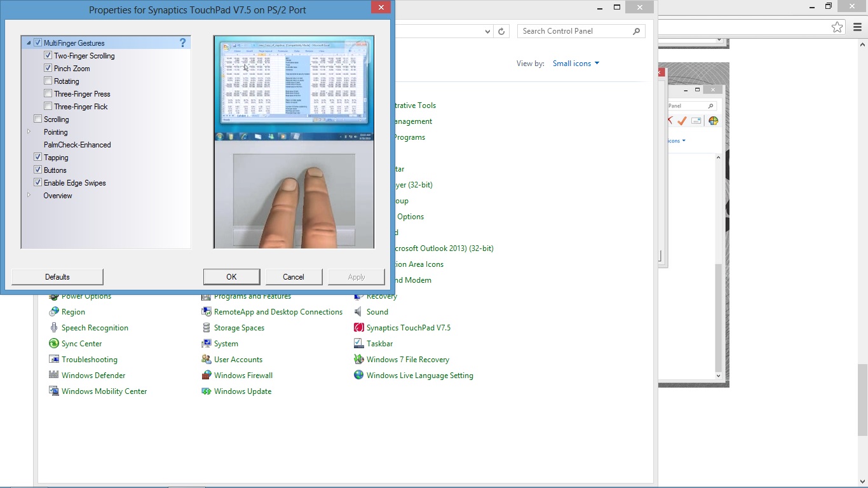Screen dimensions: 868x488
Task: Click the browser bookmark star icon
Action: (x=837, y=27)
